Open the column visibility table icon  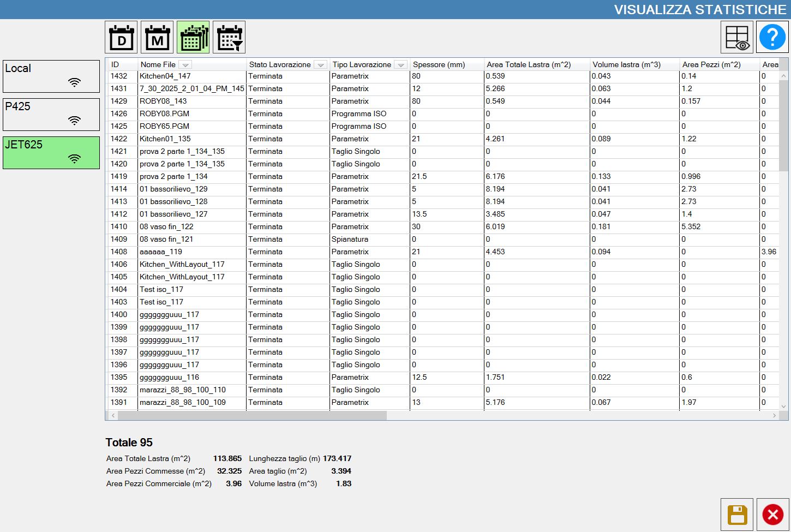point(737,37)
